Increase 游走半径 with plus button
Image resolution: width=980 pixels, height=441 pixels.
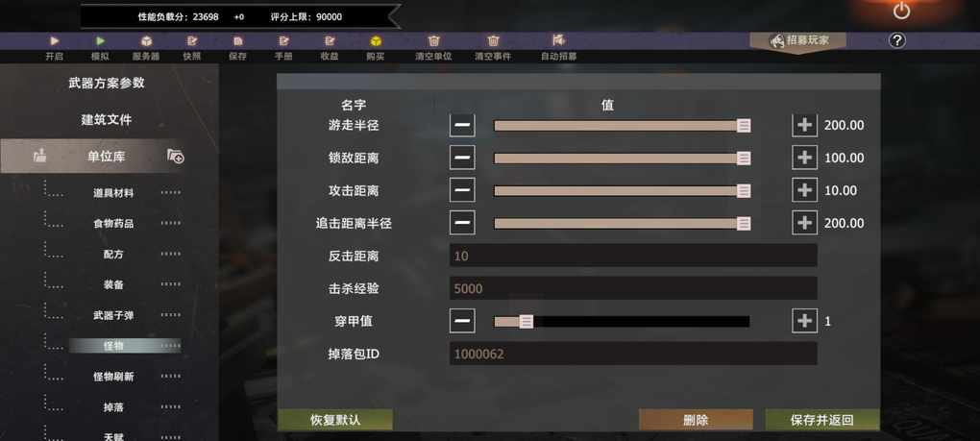pos(804,125)
